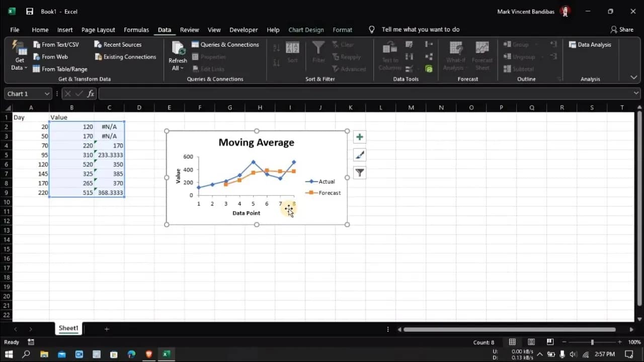Switch to the Chart Design tab

pos(306,30)
